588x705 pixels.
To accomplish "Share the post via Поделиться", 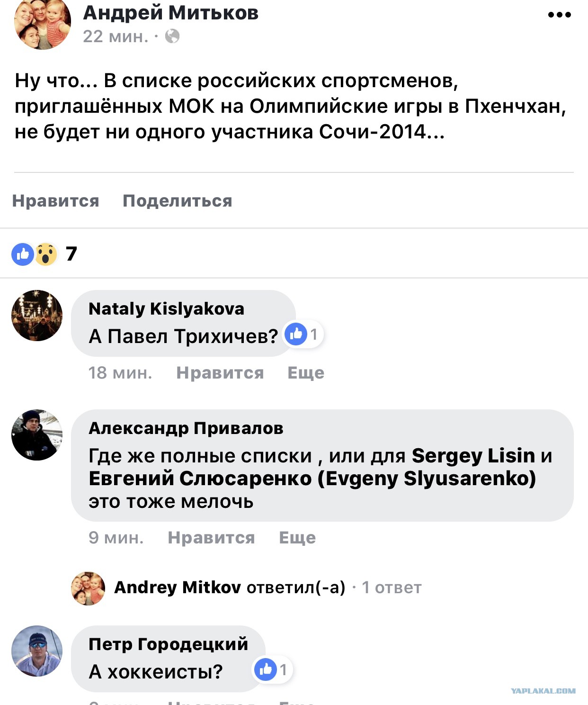I will (x=178, y=201).
